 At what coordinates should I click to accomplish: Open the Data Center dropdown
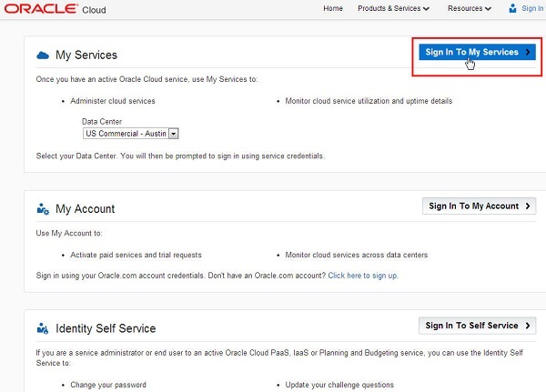pyautogui.click(x=173, y=133)
